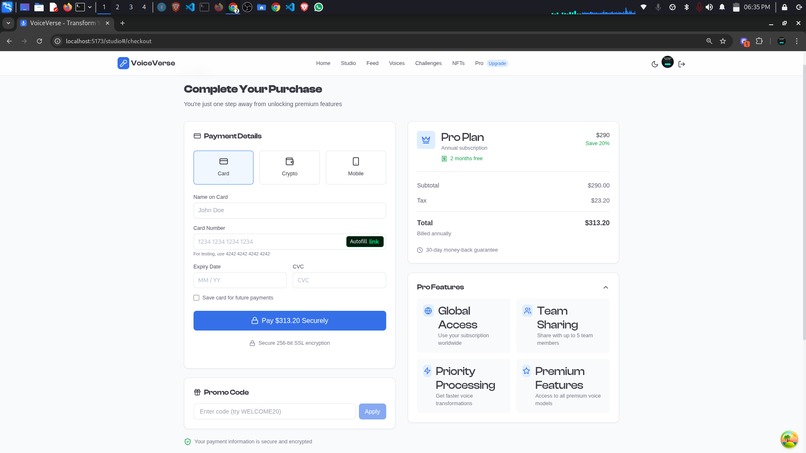This screenshot has height=453, width=806.
Task: Collapse the Pro Features section
Action: coord(606,287)
